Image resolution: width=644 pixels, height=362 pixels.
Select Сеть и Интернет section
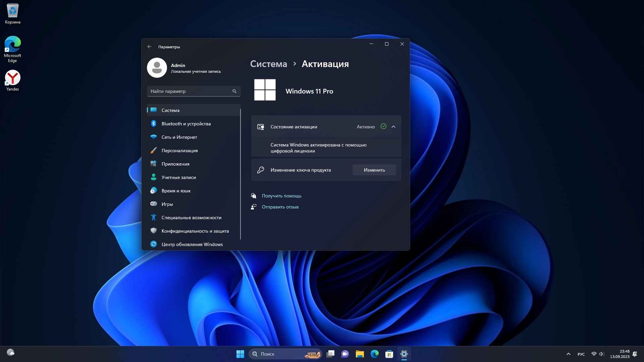click(179, 137)
